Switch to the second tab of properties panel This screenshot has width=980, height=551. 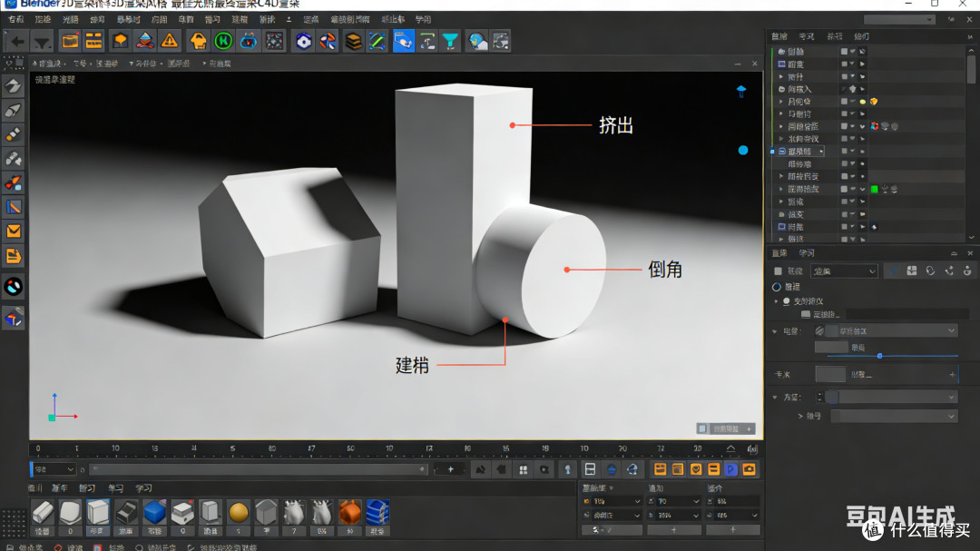(x=807, y=253)
